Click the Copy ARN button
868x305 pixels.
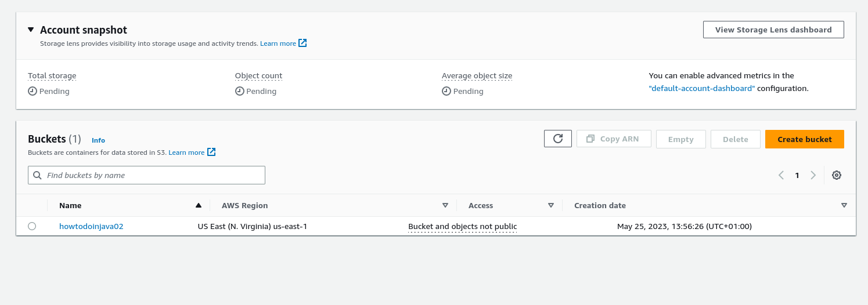(x=614, y=139)
